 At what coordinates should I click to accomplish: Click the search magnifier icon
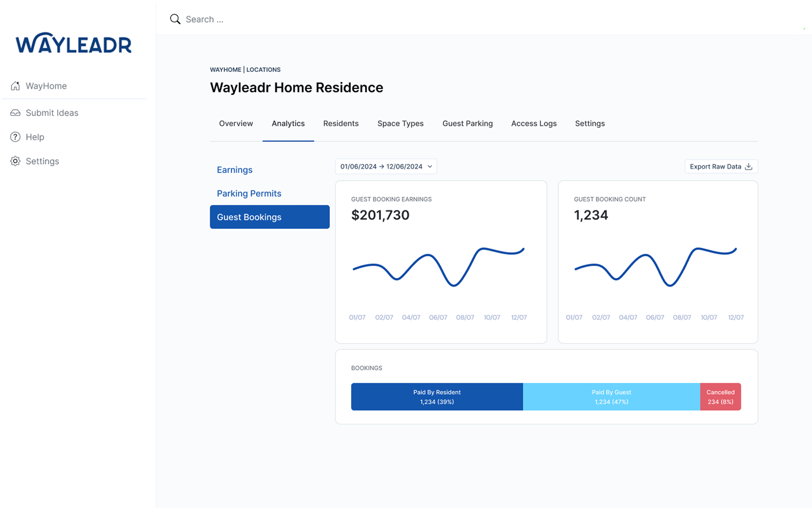175,19
